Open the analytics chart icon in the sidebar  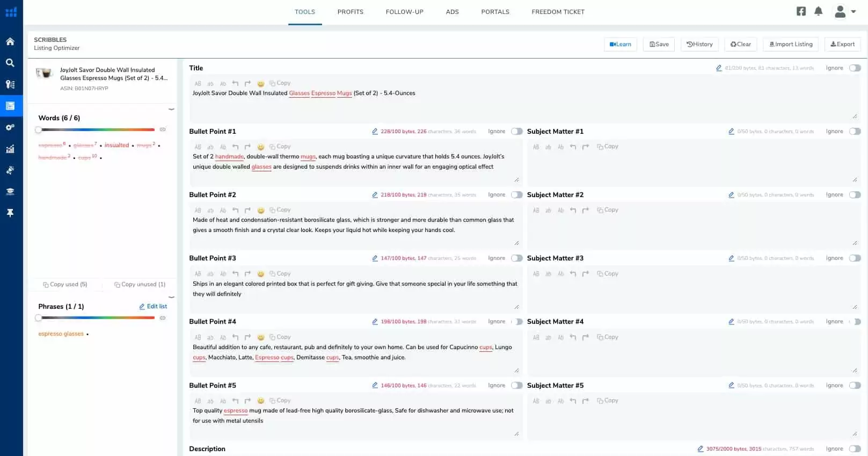tap(10, 149)
